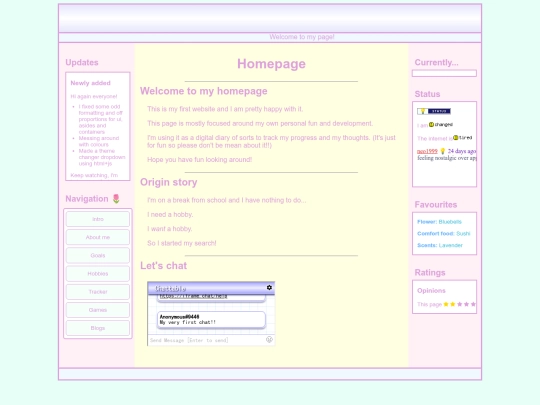
Task: Click the lightbulb next to neo1999
Action: (x=443, y=151)
